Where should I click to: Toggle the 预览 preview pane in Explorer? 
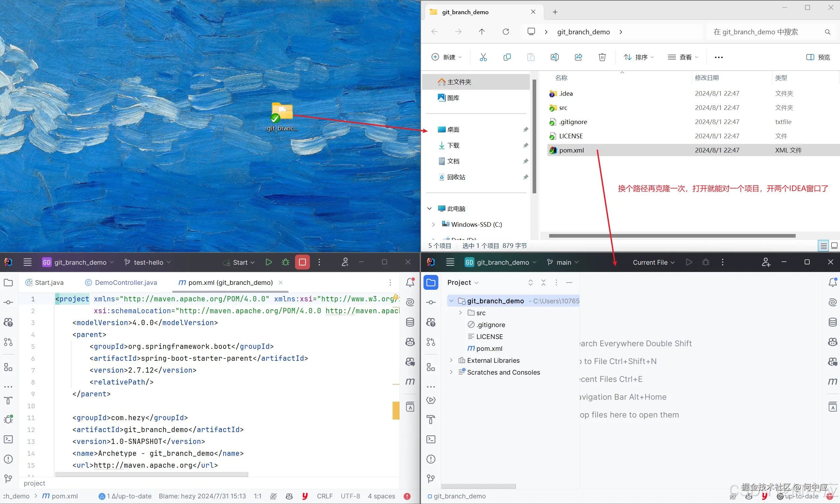pos(818,57)
